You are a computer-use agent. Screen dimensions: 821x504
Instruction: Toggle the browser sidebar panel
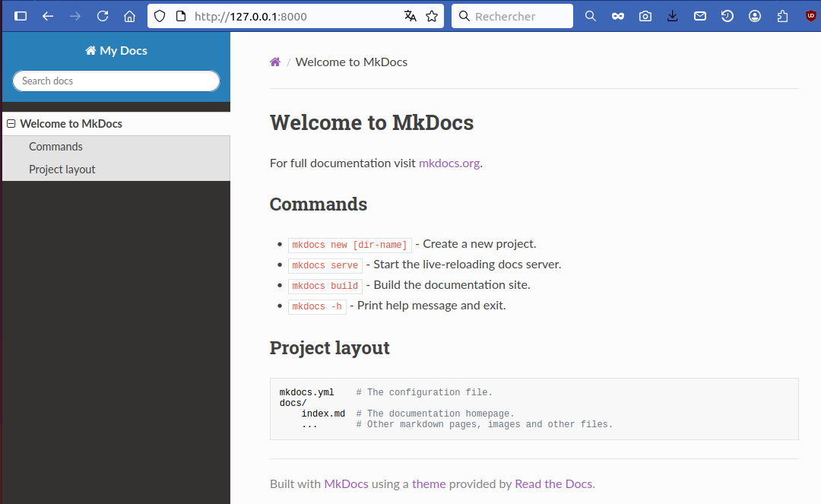(21, 16)
